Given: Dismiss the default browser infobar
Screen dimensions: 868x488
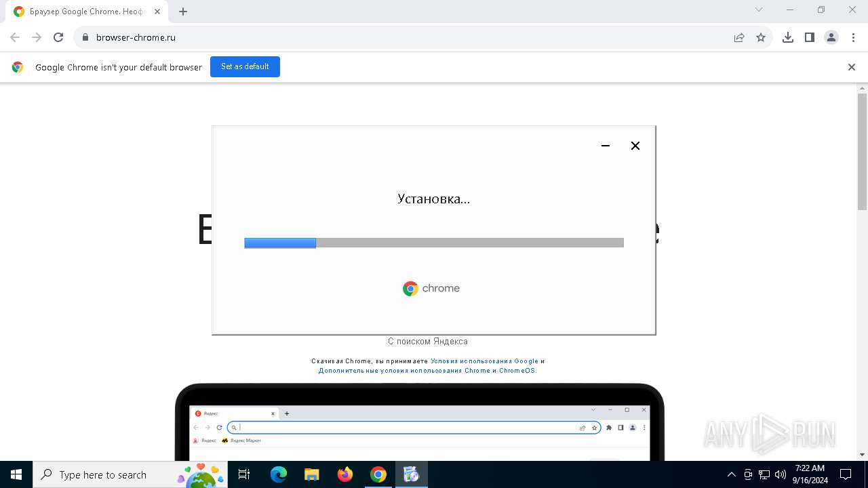Looking at the screenshot, I should (852, 67).
